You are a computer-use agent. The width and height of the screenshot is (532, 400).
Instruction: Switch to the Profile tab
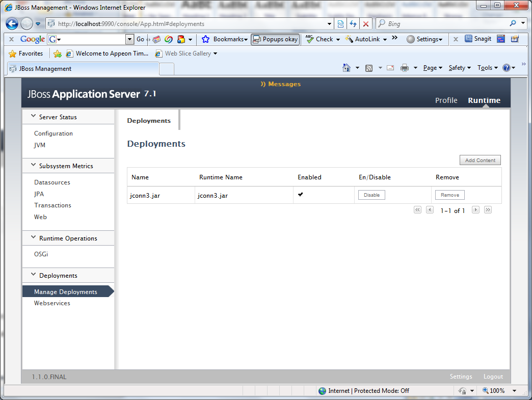(x=446, y=100)
